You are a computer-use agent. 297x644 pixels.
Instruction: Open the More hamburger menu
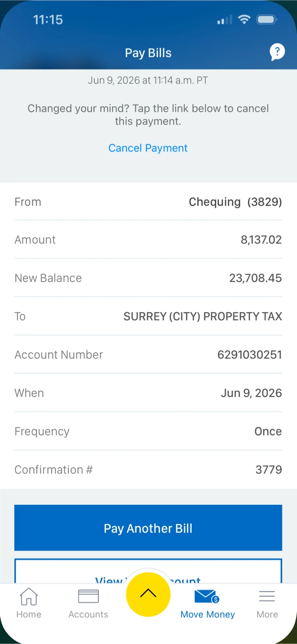(267, 597)
